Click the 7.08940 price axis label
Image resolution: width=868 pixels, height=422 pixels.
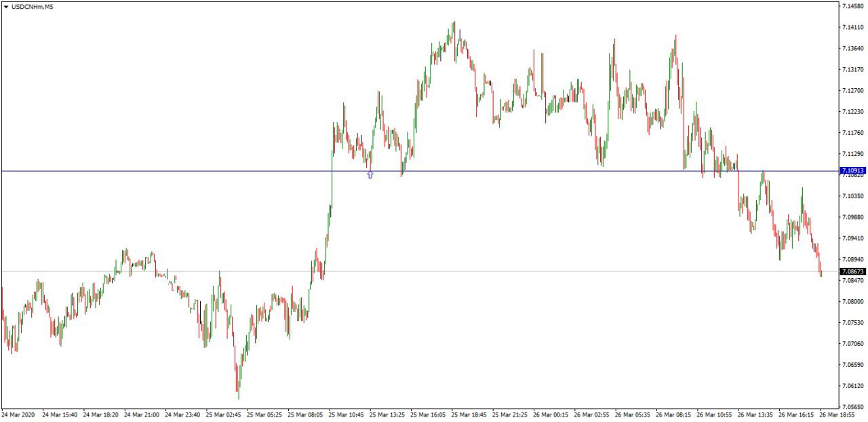tap(853, 259)
